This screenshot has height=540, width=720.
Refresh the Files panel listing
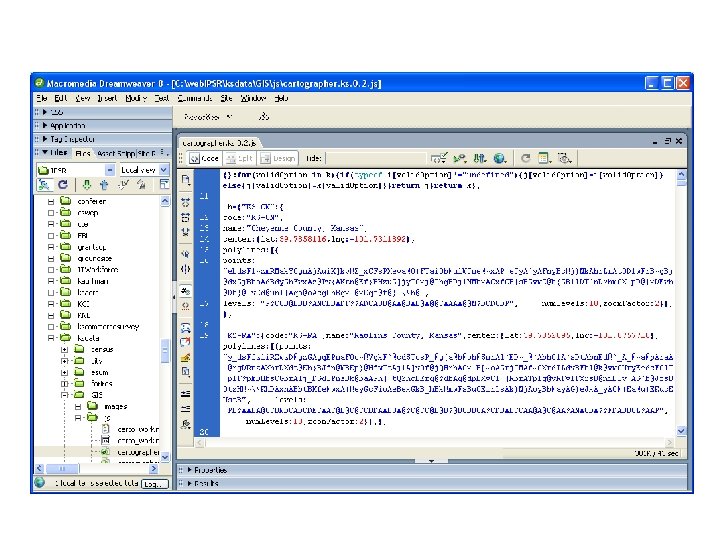pyautogui.click(x=63, y=185)
